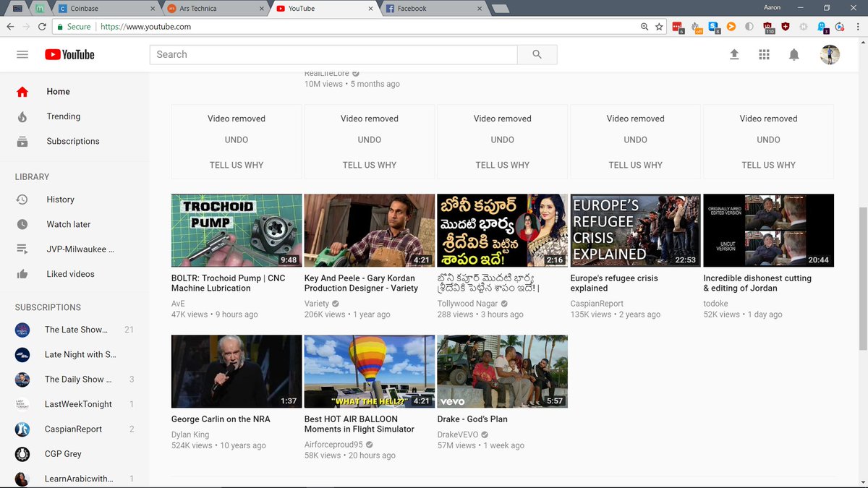Viewport: 868px width, 488px height.
Task: Click the browser back arrow
Action: pyautogui.click(x=10, y=27)
